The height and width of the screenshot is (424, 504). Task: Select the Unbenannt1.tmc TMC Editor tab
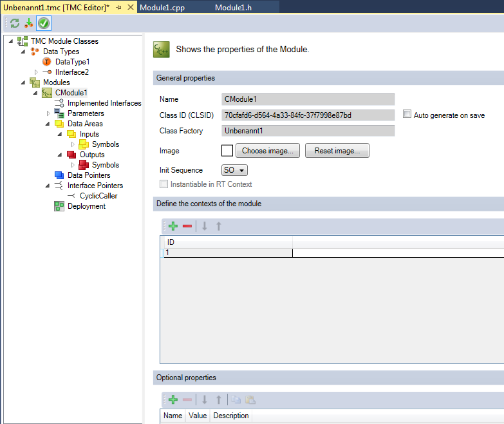pos(56,7)
